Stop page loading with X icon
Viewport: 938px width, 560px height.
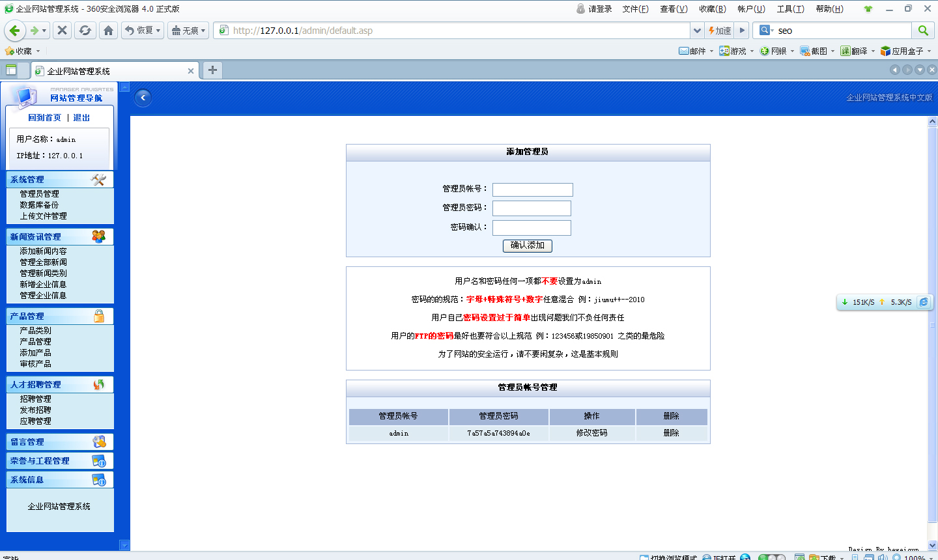[x=62, y=31]
